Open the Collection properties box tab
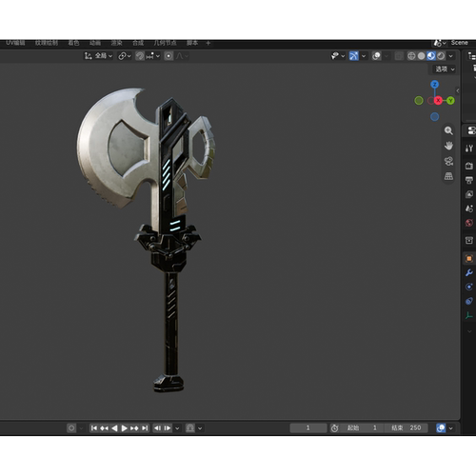The height and width of the screenshot is (476, 476). 469,240
